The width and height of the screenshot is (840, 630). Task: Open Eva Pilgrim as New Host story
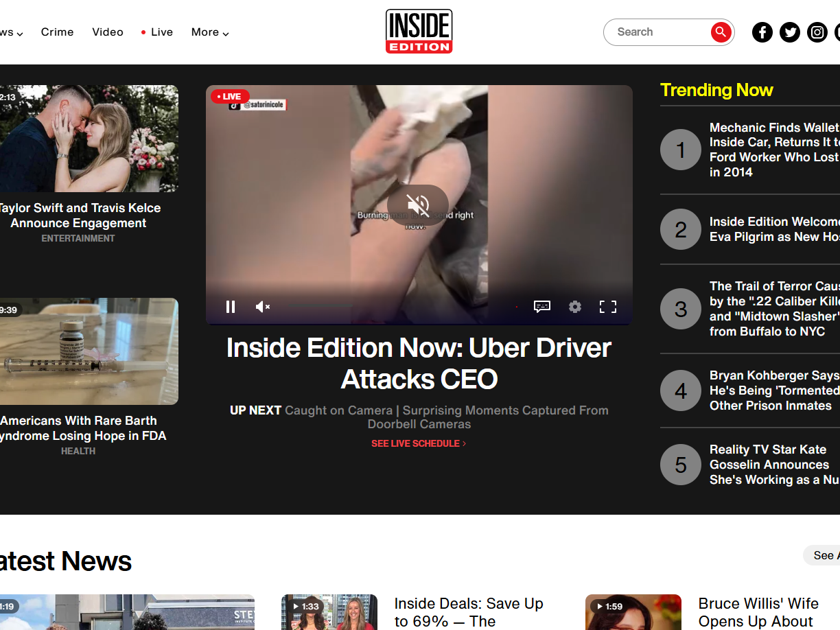point(774,229)
